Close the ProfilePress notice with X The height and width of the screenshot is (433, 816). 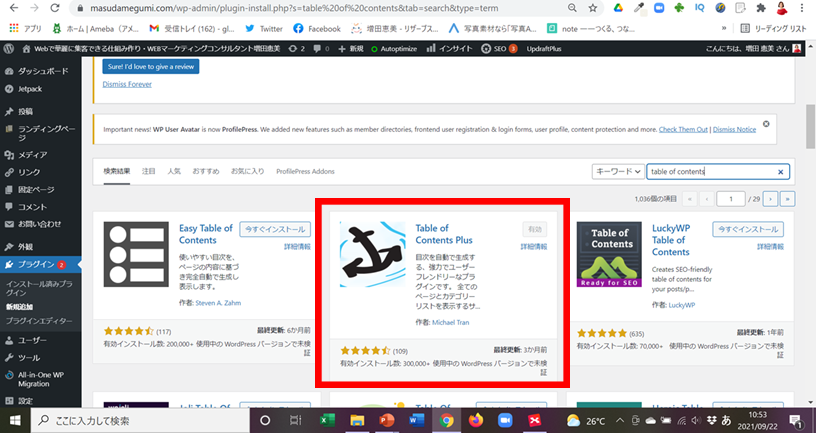(x=766, y=124)
